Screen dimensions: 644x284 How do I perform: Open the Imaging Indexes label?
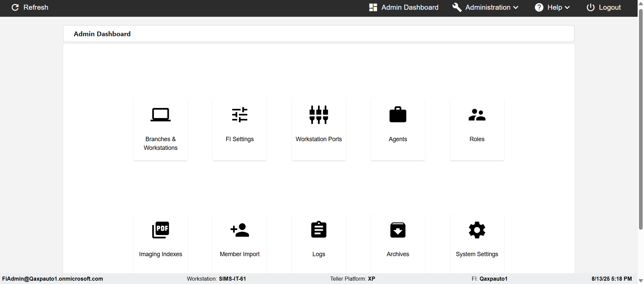click(x=161, y=254)
